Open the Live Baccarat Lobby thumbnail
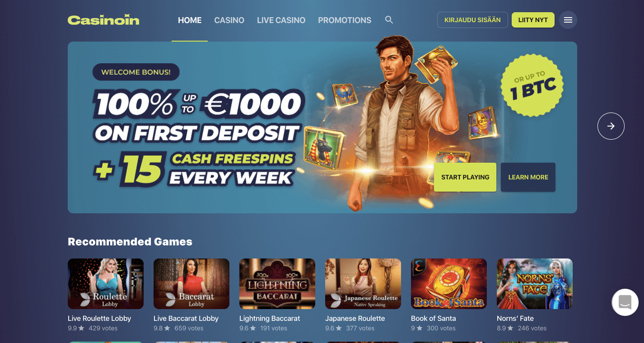 pyautogui.click(x=191, y=284)
